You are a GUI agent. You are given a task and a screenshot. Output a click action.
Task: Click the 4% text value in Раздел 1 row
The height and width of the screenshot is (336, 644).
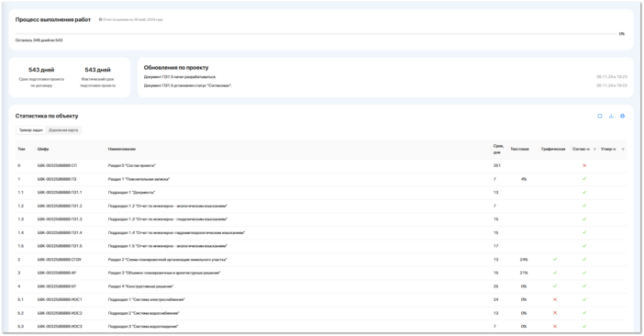(x=524, y=179)
